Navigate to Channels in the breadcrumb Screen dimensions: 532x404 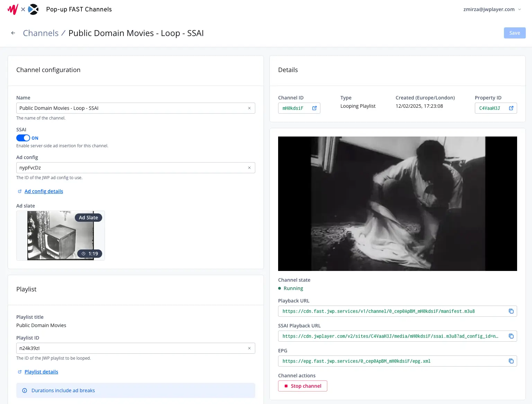(41, 33)
